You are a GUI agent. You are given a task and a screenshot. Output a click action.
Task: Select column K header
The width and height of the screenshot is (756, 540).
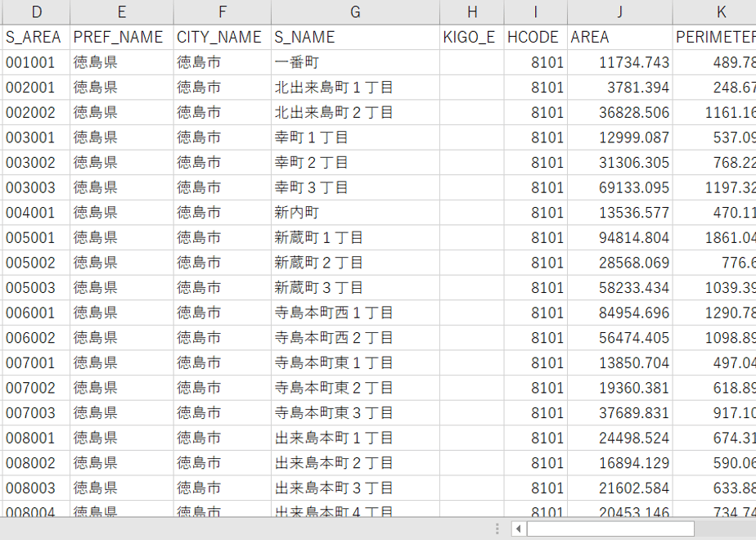[x=714, y=12]
